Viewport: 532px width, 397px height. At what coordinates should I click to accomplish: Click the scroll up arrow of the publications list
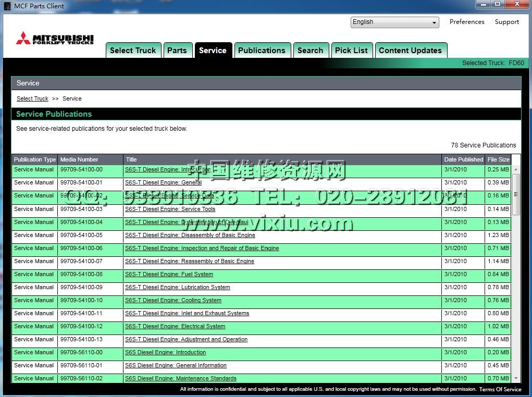pyautogui.click(x=516, y=169)
